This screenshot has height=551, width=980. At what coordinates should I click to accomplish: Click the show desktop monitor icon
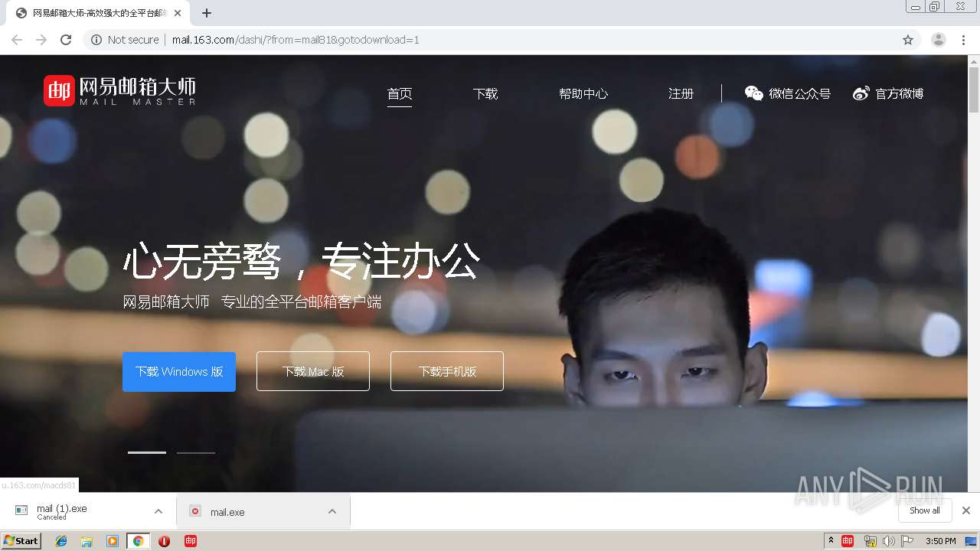point(971,541)
